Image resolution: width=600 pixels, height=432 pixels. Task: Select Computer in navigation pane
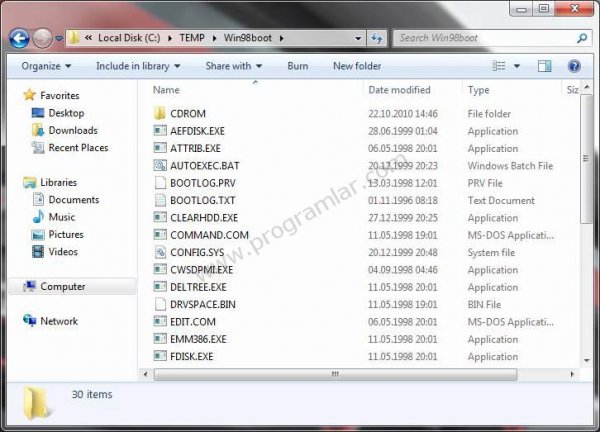point(63,287)
